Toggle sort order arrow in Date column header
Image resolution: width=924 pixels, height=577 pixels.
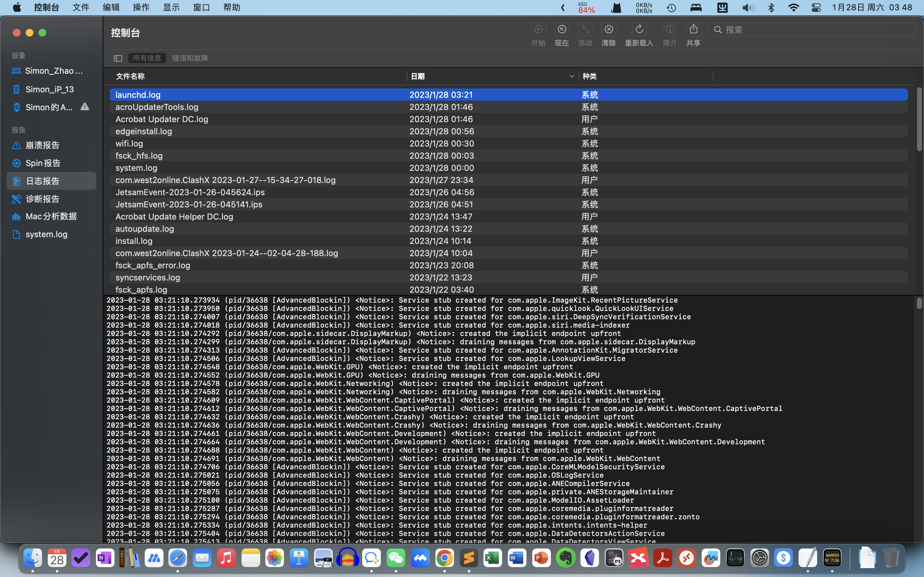pos(572,76)
